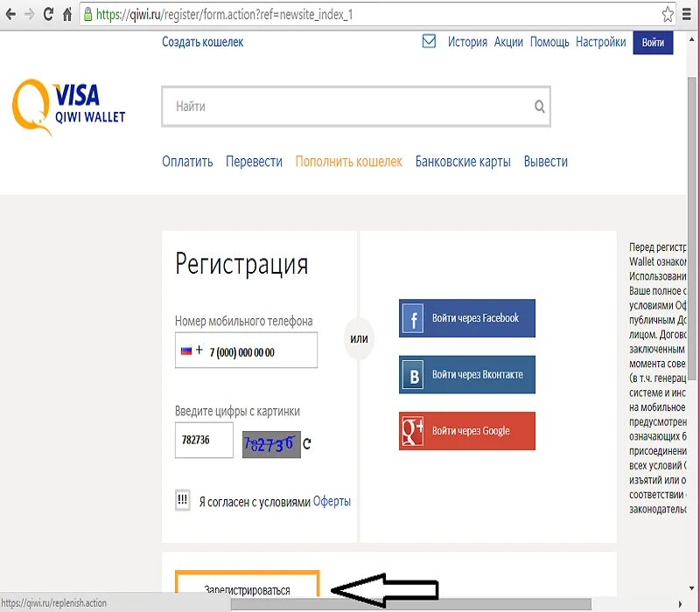The width and height of the screenshot is (700, 612).
Task: Go to the Перевести section
Action: click(x=254, y=162)
